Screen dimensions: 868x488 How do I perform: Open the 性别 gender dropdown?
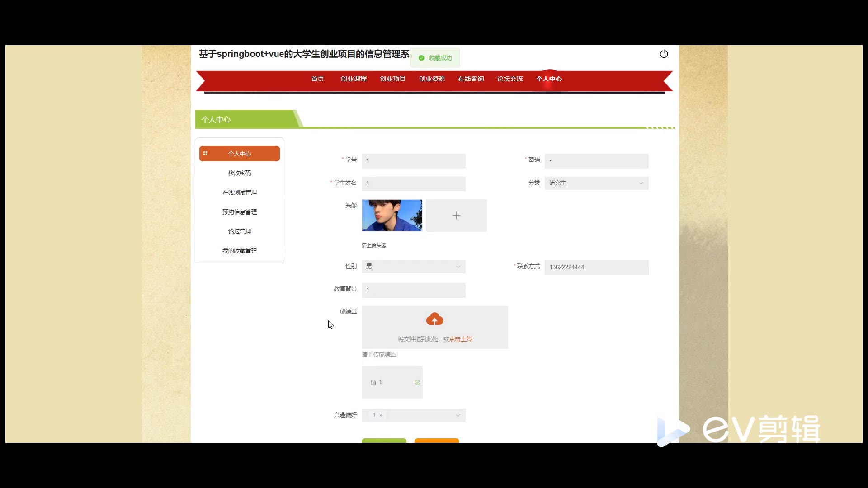tap(413, 267)
